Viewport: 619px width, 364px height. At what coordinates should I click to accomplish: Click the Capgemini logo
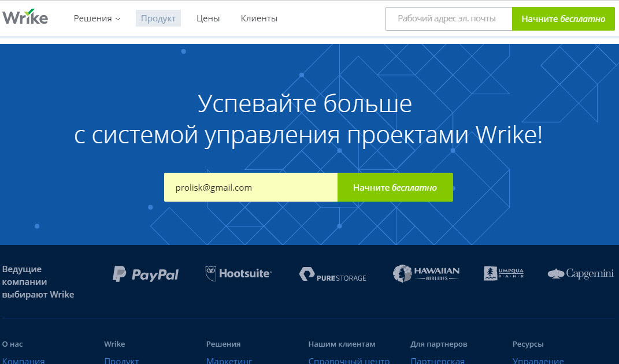(x=581, y=273)
